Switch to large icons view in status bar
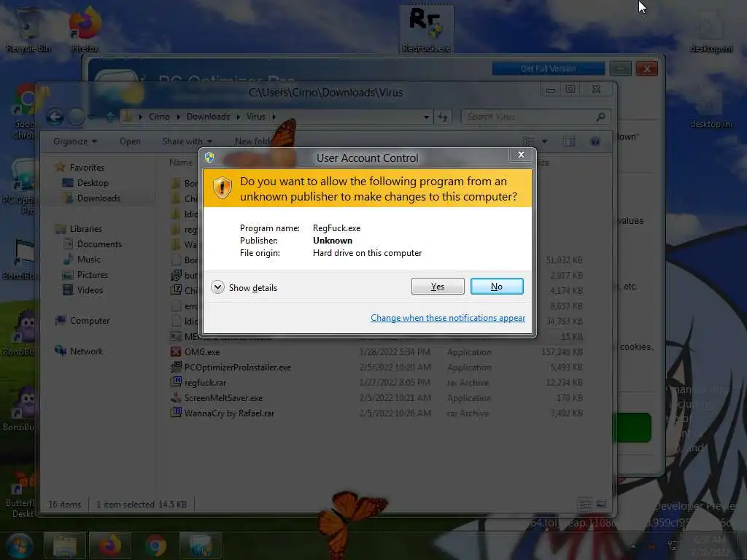 (x=601, y=504)
